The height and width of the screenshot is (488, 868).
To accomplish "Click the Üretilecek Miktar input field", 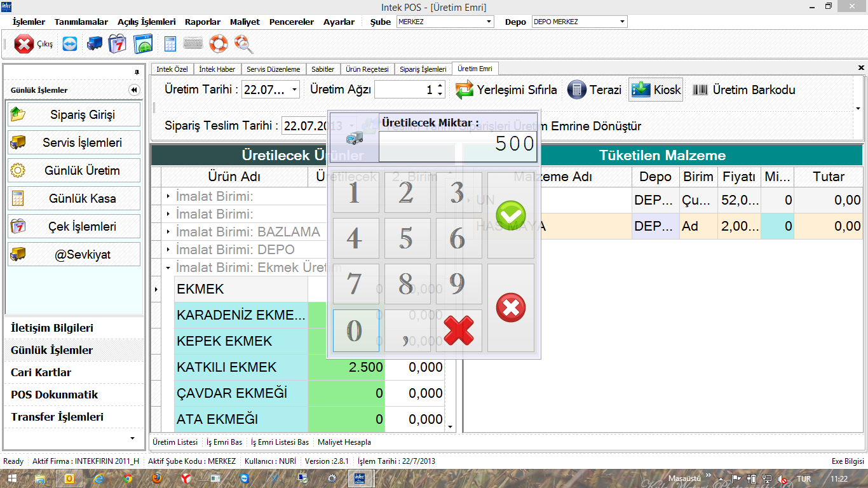I will 458,144.
